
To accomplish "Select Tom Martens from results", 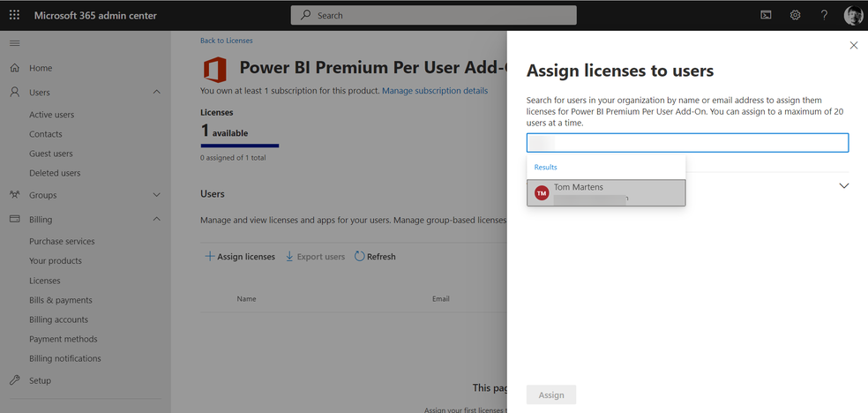I will [x=606, y=192].
